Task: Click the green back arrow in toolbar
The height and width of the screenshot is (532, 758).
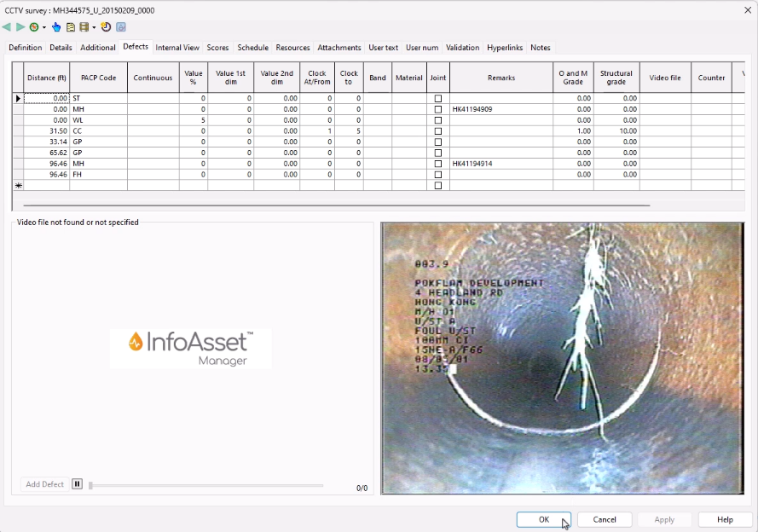Action: 8,27
